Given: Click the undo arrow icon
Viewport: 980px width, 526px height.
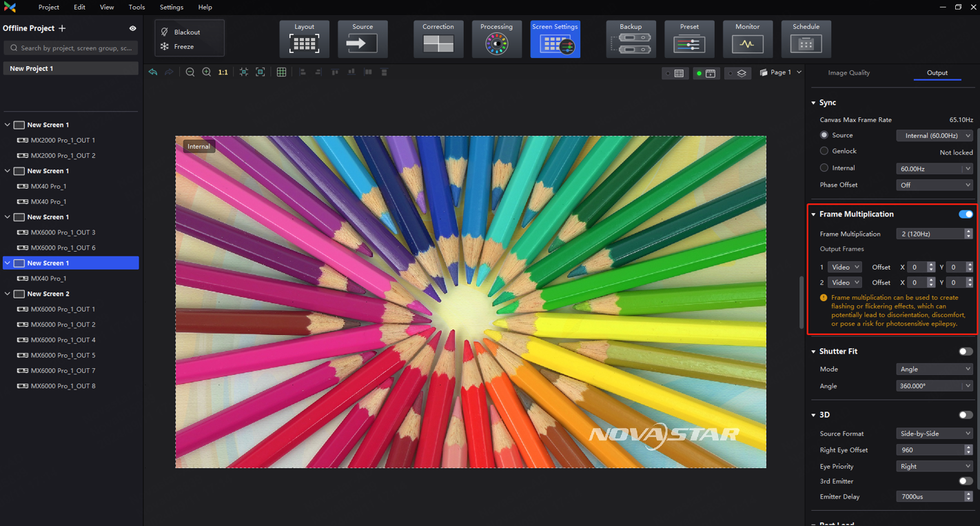Looking at the screenshot, I should tap(153, 72).
